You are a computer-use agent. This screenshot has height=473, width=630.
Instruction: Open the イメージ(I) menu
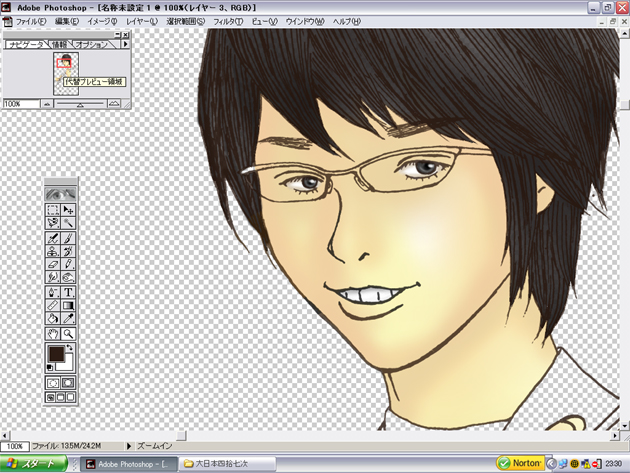coord(102,22)
